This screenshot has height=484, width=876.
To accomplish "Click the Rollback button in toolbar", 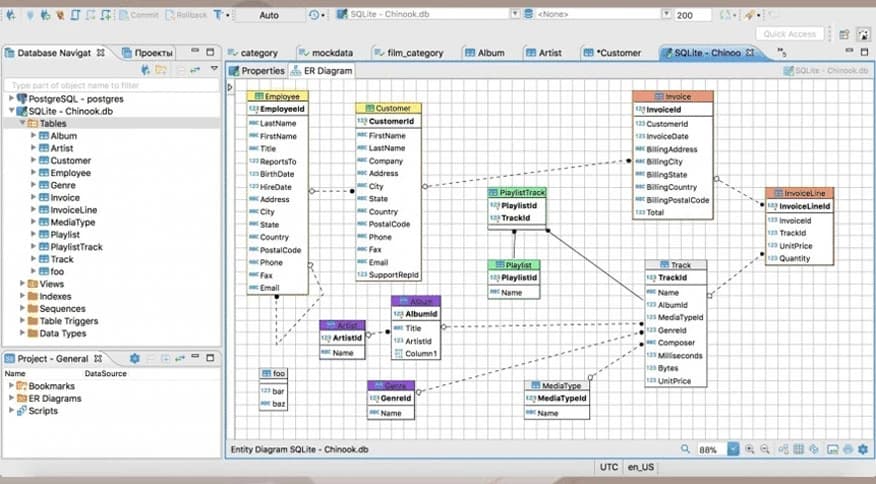I will point(191,16).
